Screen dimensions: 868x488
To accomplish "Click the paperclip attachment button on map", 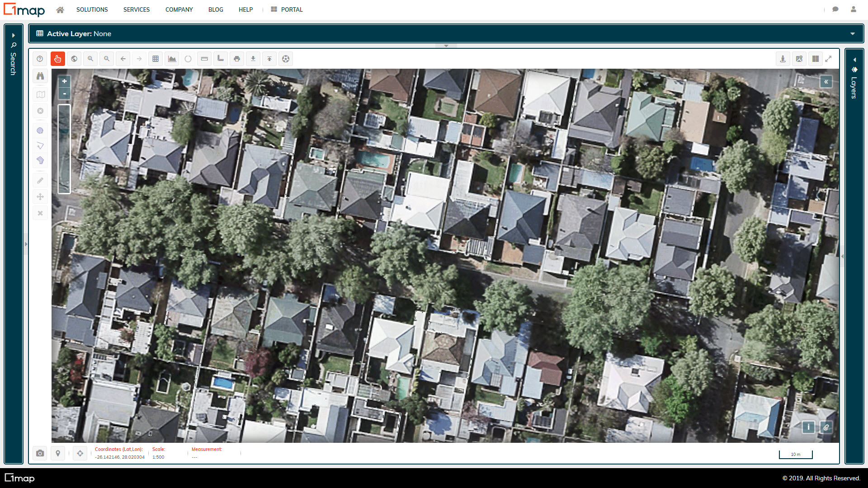I will tap(826, 427).
